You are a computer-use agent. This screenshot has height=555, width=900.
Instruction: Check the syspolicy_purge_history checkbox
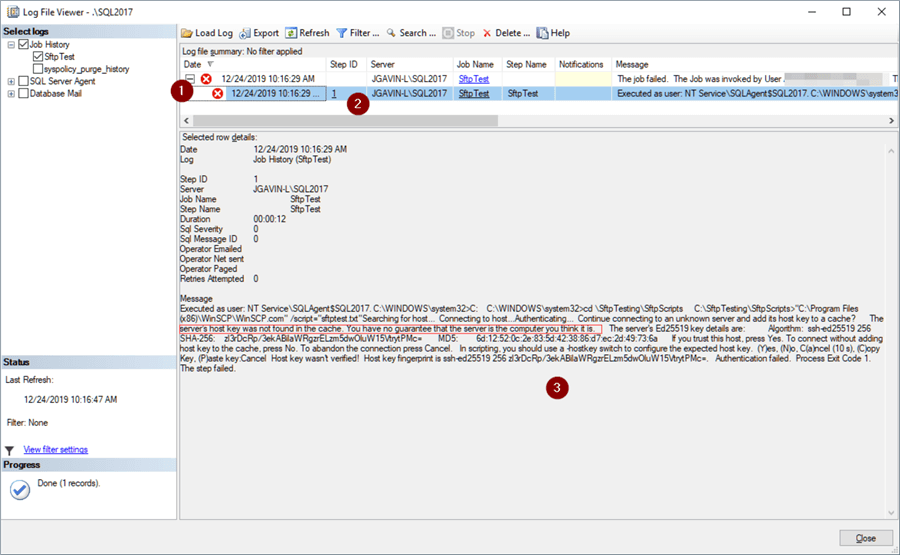pyautogui.click(x=38, y=69)
